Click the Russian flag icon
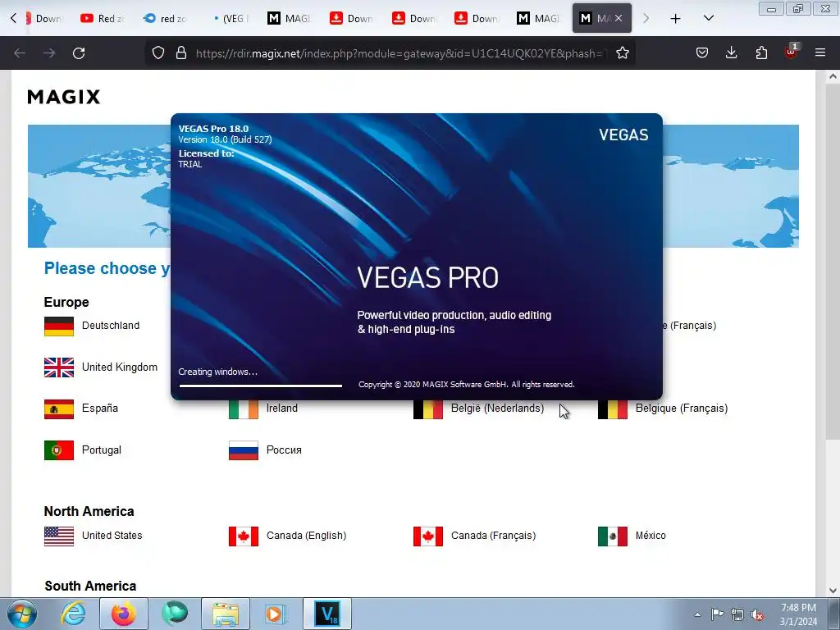The image size is (840, 630). coord(243,450)
